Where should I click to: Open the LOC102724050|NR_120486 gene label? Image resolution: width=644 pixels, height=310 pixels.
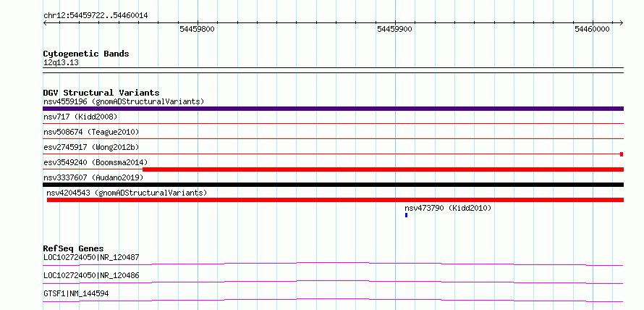91,275
